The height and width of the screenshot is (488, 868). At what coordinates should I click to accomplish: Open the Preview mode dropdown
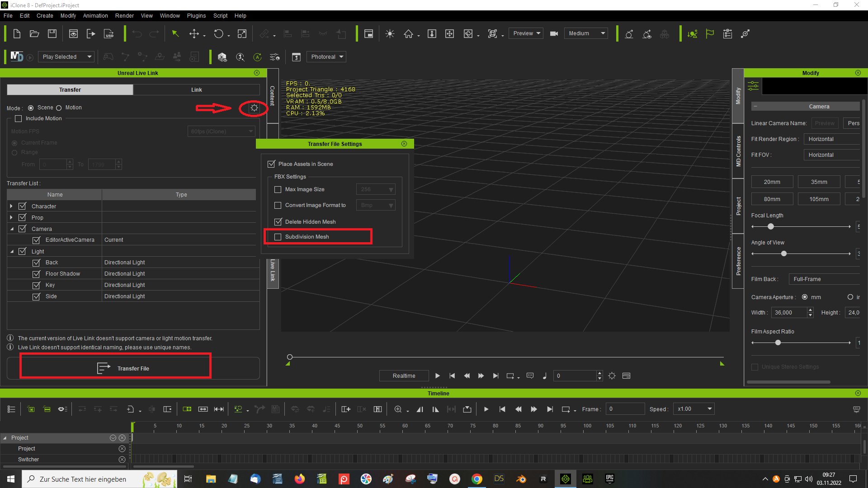click(x=526, y=33)
